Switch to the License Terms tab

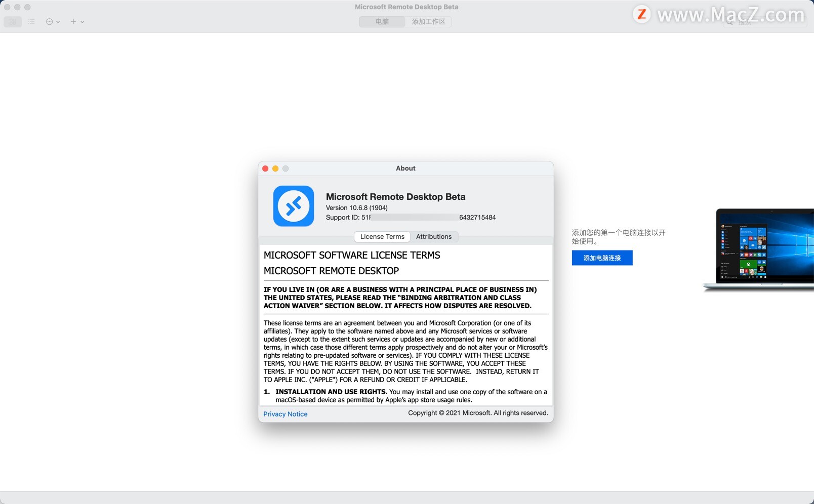tap(382, 237)
